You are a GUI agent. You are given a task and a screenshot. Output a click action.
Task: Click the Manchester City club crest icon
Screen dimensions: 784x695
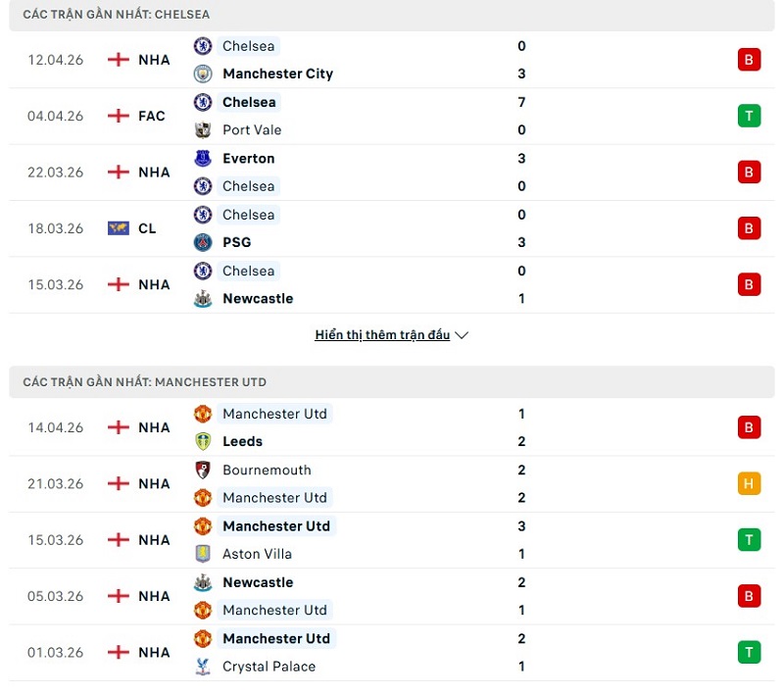203,74
